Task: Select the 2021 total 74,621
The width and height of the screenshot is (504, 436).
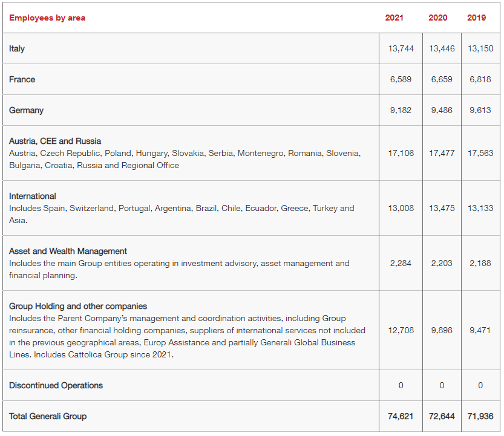Action: [401, 416]
